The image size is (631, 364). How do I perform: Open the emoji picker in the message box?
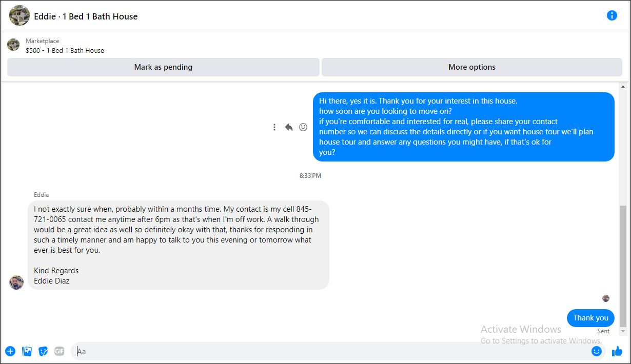[596, 351]
